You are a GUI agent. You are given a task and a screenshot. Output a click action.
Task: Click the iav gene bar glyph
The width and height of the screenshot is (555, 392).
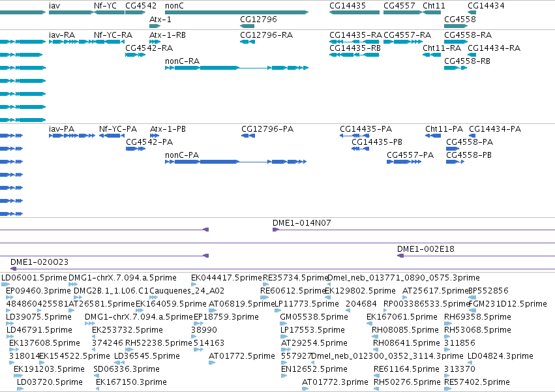pos(71,12)
